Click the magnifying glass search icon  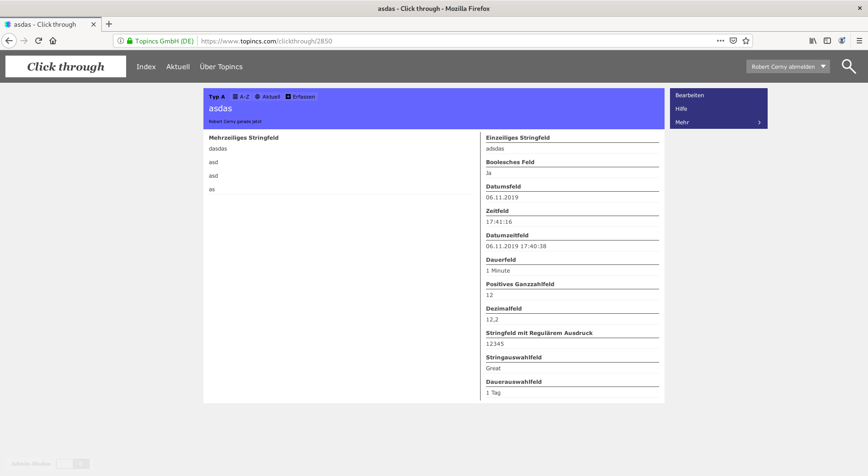[849, 66]
